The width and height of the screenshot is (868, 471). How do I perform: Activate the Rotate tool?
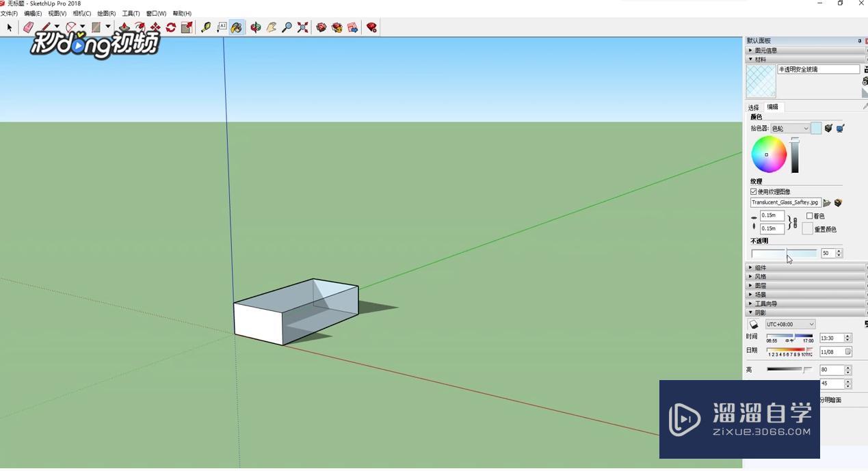[171, 27]
